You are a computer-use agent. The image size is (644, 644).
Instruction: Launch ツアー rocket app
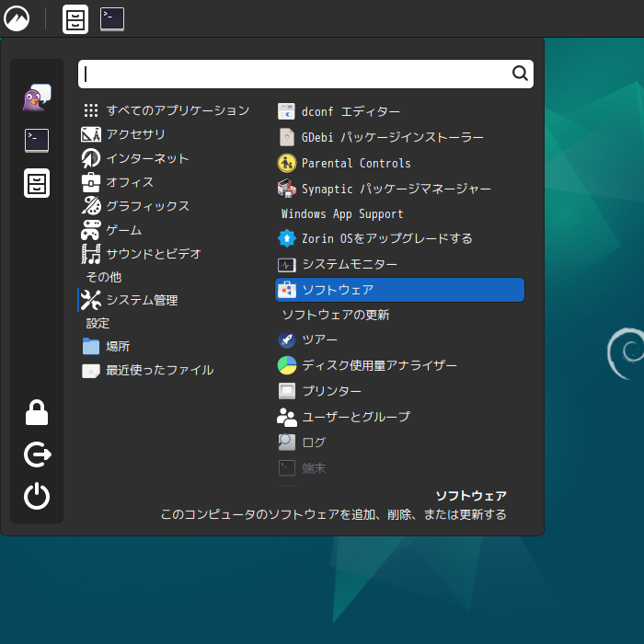coord(399,339)
